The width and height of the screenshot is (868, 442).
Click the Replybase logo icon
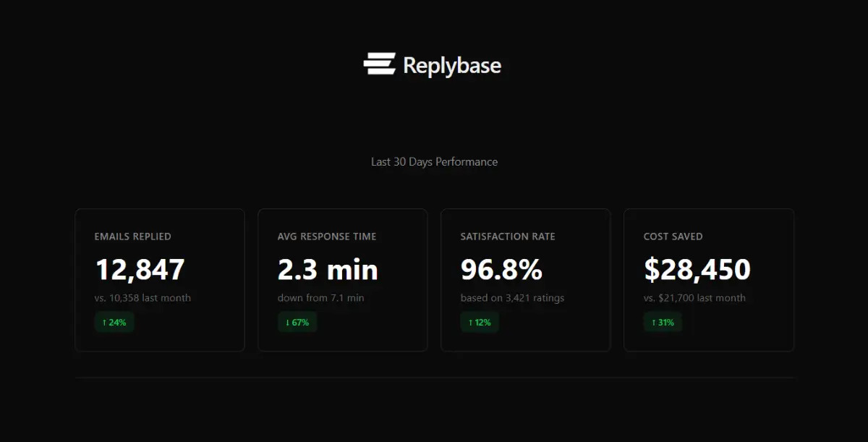(379, 64)
